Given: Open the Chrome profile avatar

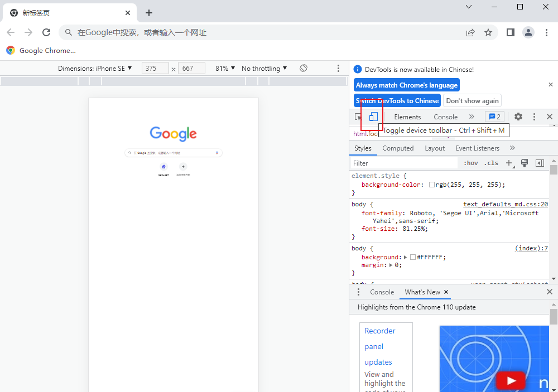Looking at the screenshot, I should click(528, 32).
